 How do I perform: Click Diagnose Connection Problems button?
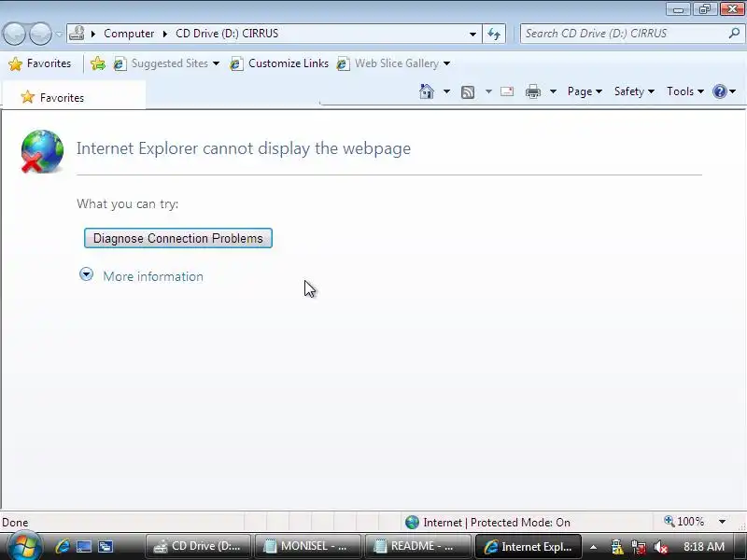click(x=178, y=238)
